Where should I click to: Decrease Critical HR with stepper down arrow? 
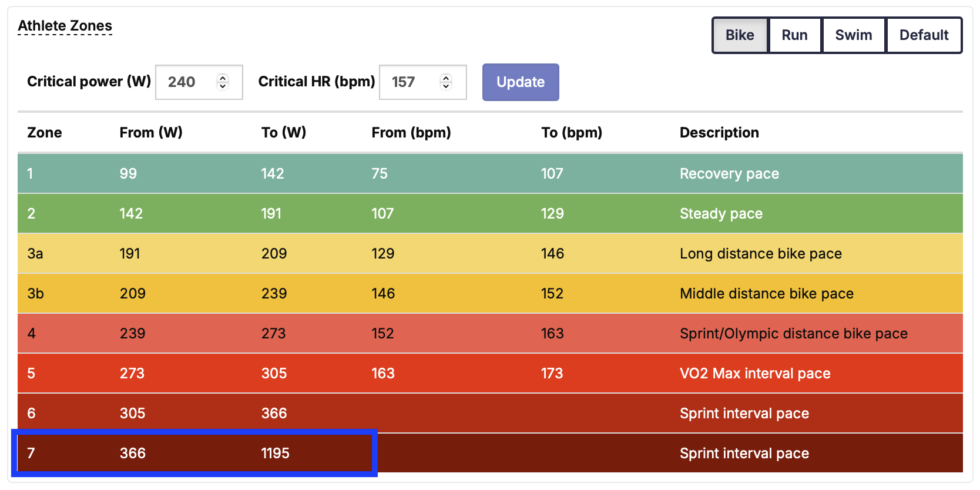point(447,86)
